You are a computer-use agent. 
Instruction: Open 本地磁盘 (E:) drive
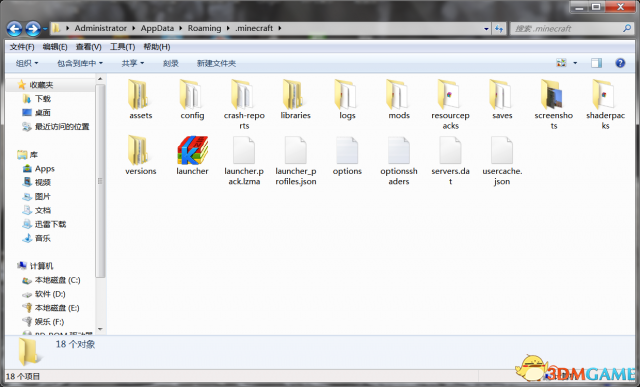57,308
